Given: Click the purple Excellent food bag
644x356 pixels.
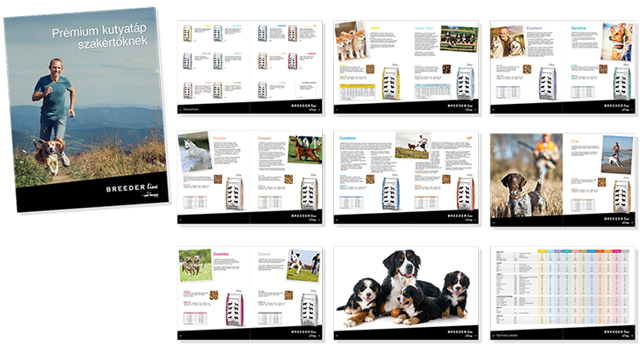Looking at the screenshot, I should [x=548, y=83].
